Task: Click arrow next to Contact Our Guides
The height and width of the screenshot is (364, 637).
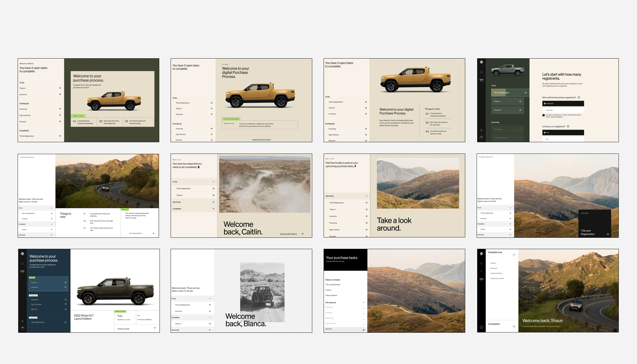Action: [155, 328]
